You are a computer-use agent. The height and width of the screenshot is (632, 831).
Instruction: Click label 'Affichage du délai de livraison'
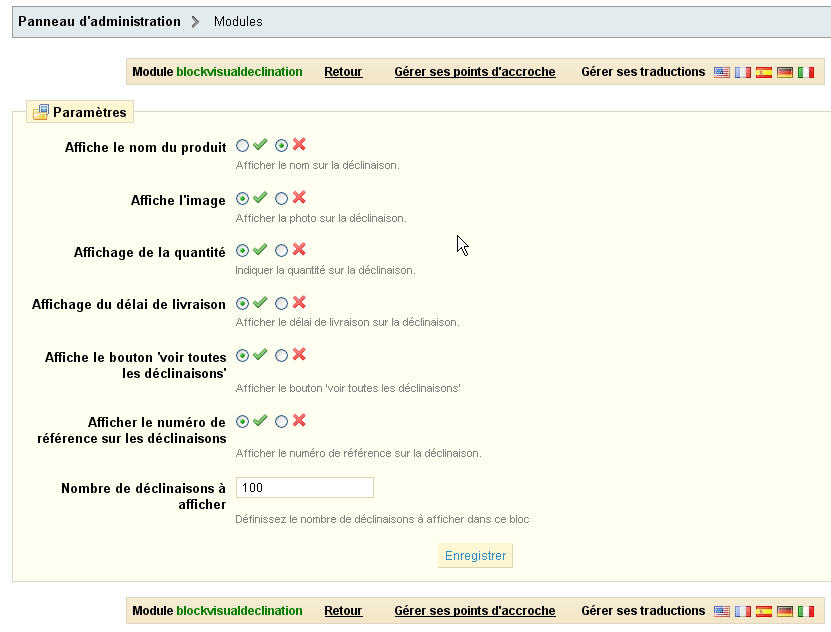click(x=129, y=305)
